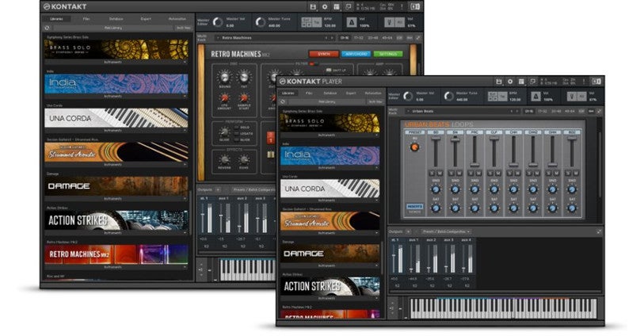Click Native Instruments logo button in Kontakt Player
644x336 pixels.
(596, 82)
